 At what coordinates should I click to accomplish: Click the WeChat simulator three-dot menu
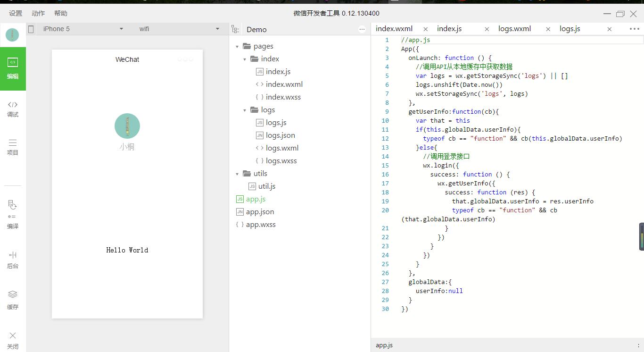[x=185, y=59]
